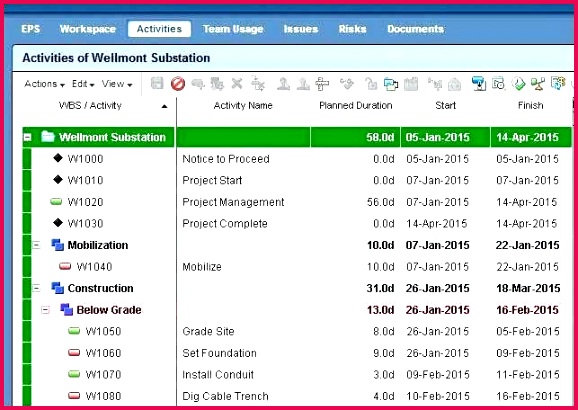Screen dimensions: 578x410
Task: Click the green activity bar icon for W1070
Action: click(x=74, y=374)
